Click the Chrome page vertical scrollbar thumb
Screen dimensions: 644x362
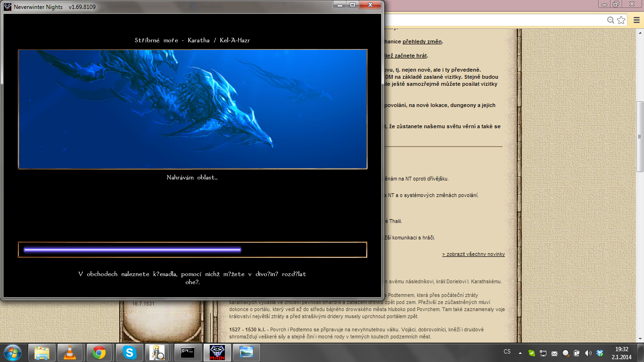click(640, 137)
